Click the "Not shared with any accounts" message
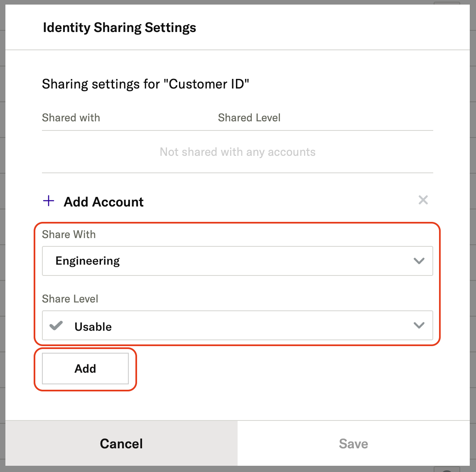Image resolution: width=476 pixels, height=472 pixels. 238,152
